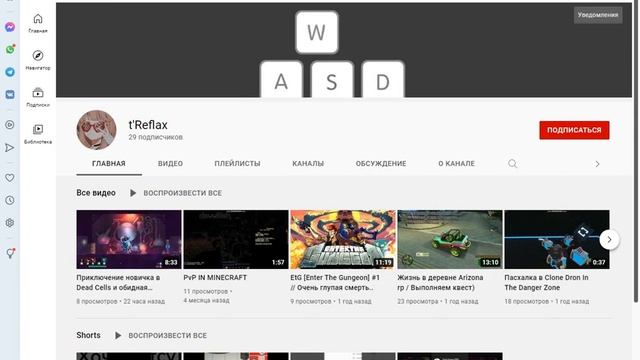
Task: Switch to the ПЛЕЙЛИСТЫ tab
Action: 237,164
